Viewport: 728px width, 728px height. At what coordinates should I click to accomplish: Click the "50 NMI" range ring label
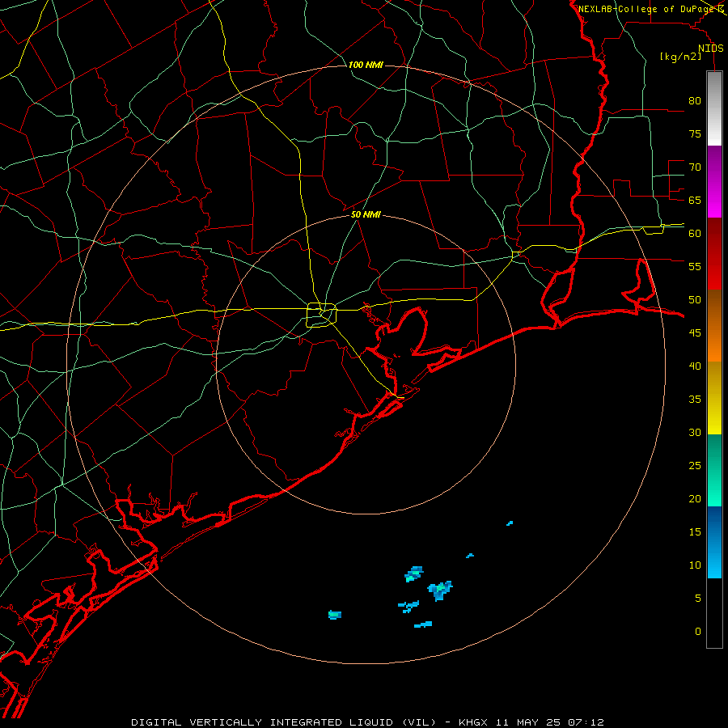366,214
